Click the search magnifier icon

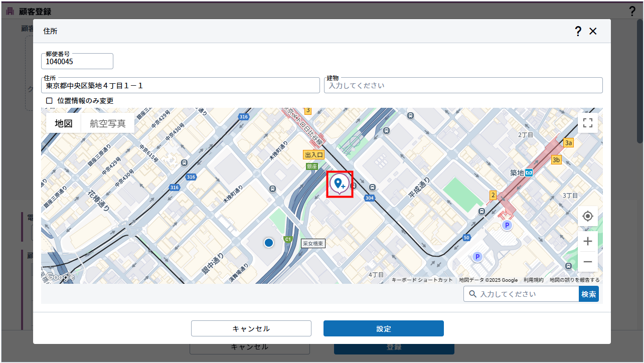click(x=472, y=294)
